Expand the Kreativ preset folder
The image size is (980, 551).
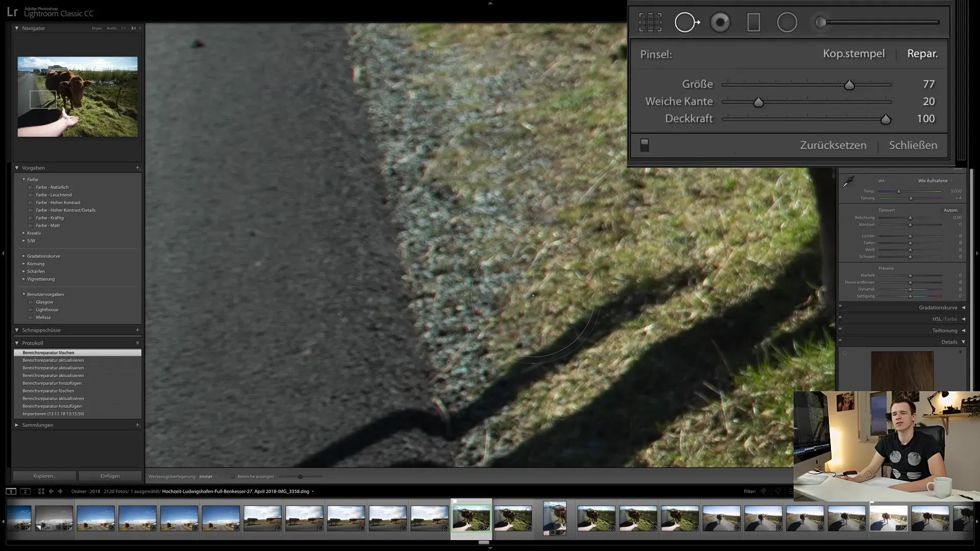[x=23, y=233]
